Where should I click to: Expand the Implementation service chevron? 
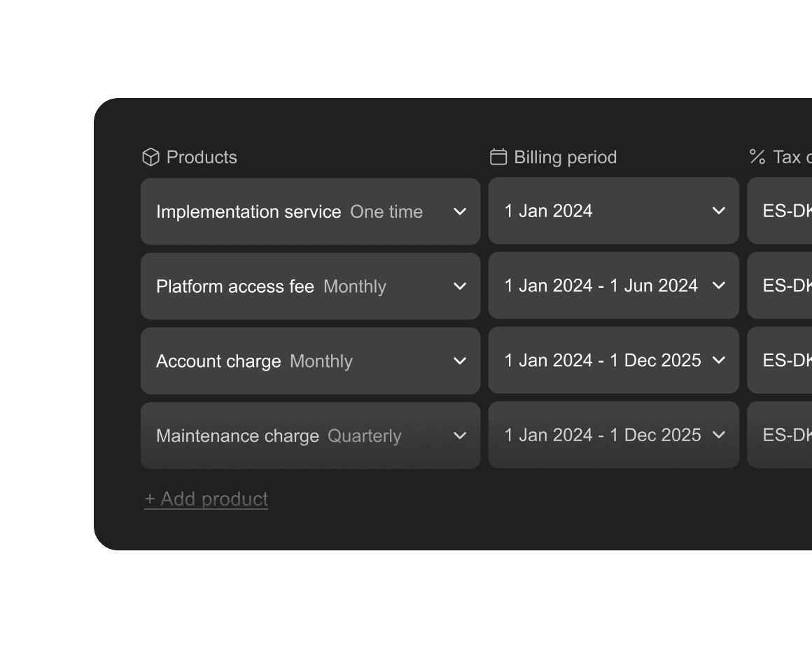460,211
